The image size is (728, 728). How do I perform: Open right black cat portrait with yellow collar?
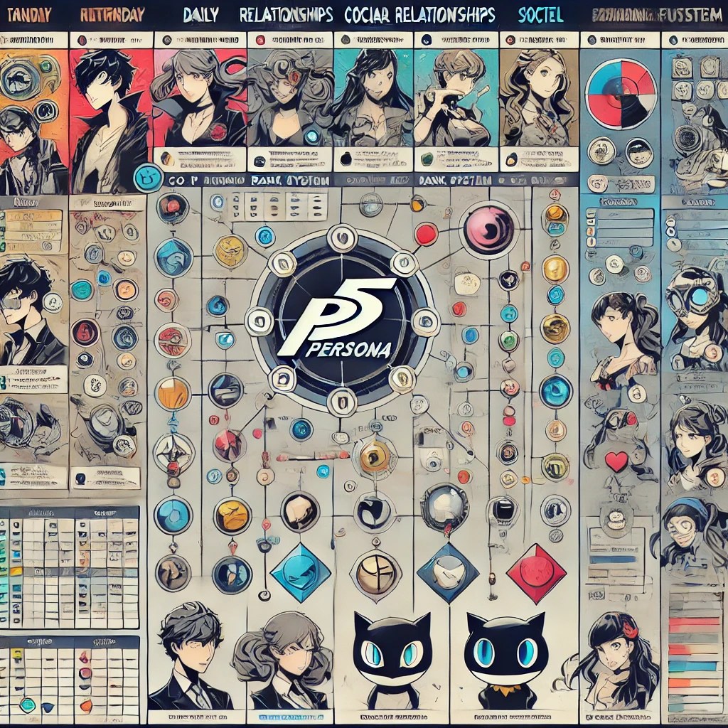pos(505,660)
